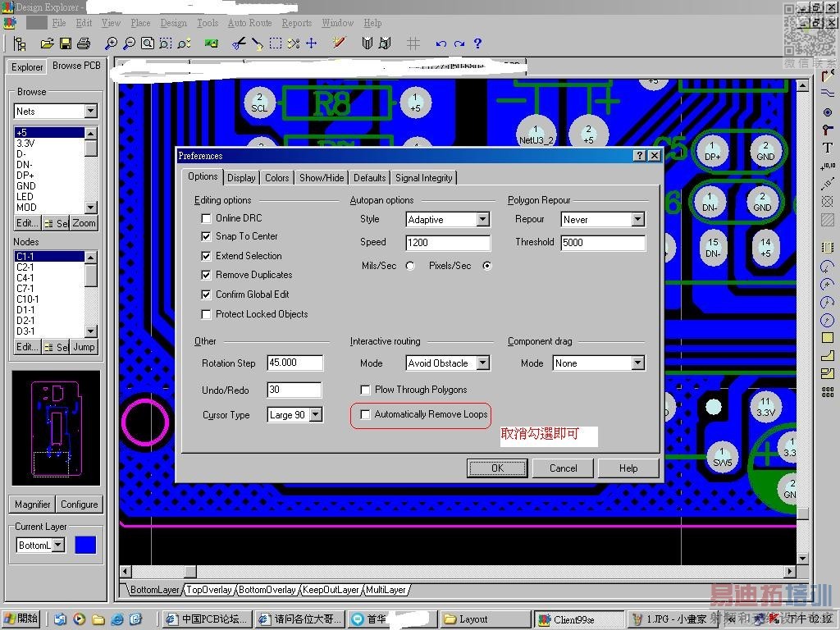The height and width of the screenshot is (630, 840).
Task: Toggle Remove Duplicates checkbox
Action: tap(206, 275)
